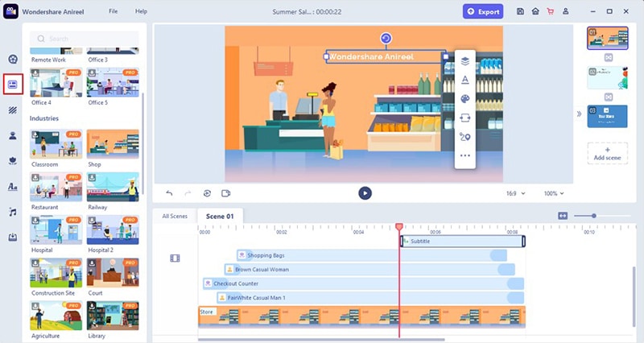Select the Hospital 2 template thumbnail

[113, 229]
